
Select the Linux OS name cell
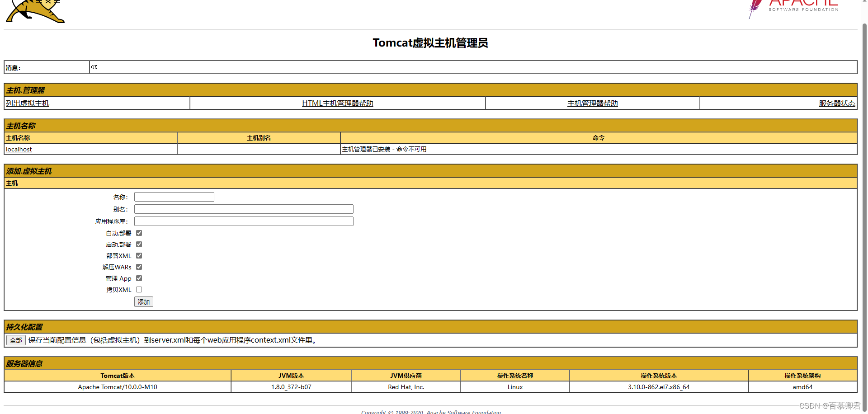pos(515,387)
